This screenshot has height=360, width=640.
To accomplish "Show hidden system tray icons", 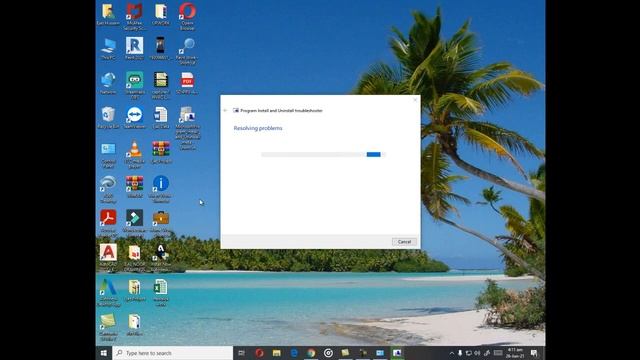I will click(451, 353).
